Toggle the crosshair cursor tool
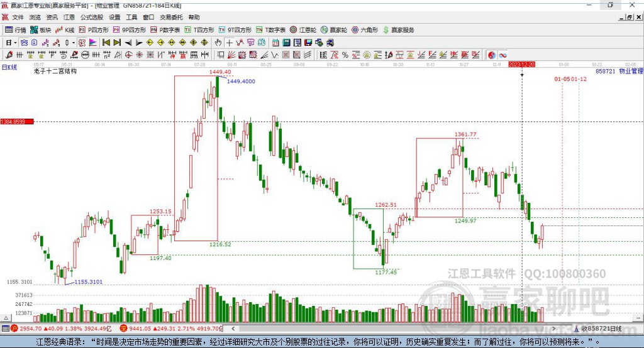 click(x=229, y=43)
